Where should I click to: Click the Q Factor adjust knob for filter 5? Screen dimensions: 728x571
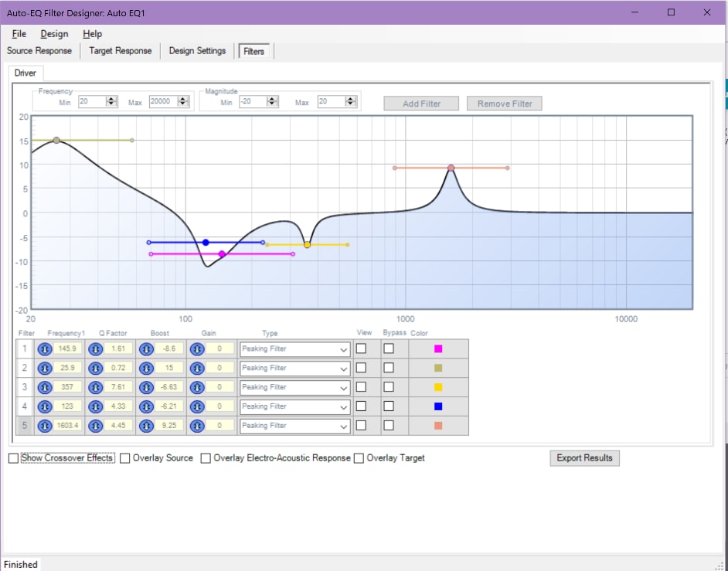point(96,426)
